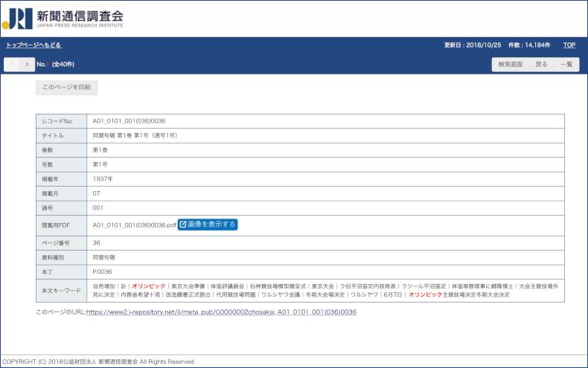
Task: Click the record number value in レコードNo. row
Action: coord(129,120)
